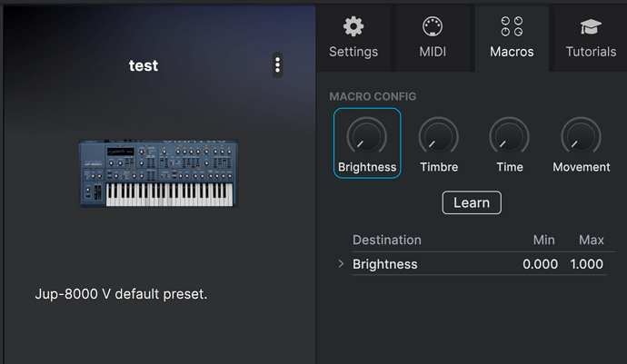This screenshot has width=627, height=364.
Task: Open Tutorials graduation cap icon
Action: pos(591,26)
